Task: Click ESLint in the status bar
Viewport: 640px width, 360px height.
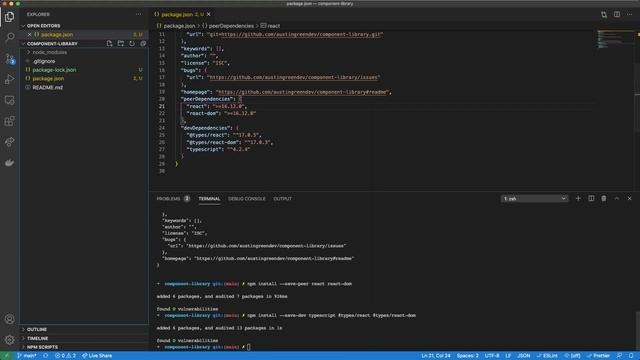Action: click(x=547, y=356)
